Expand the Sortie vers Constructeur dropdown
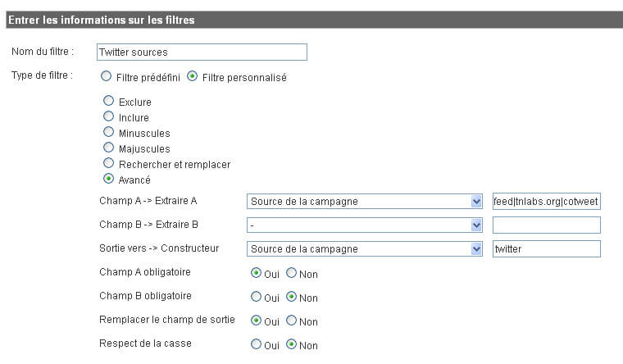The height and width of the screenshot is (364, 623). click(x=364, y=249)
